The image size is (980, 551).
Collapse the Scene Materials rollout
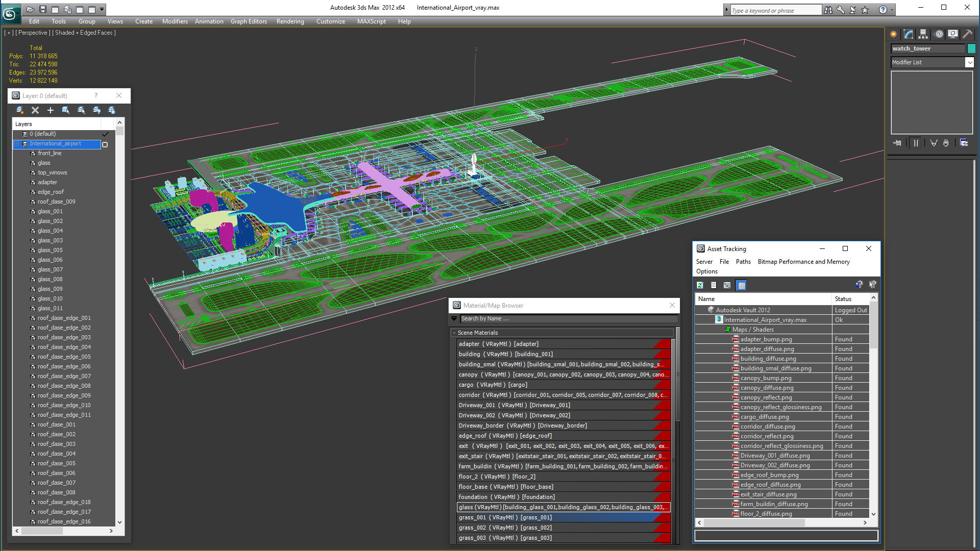[x=454, y=333]
